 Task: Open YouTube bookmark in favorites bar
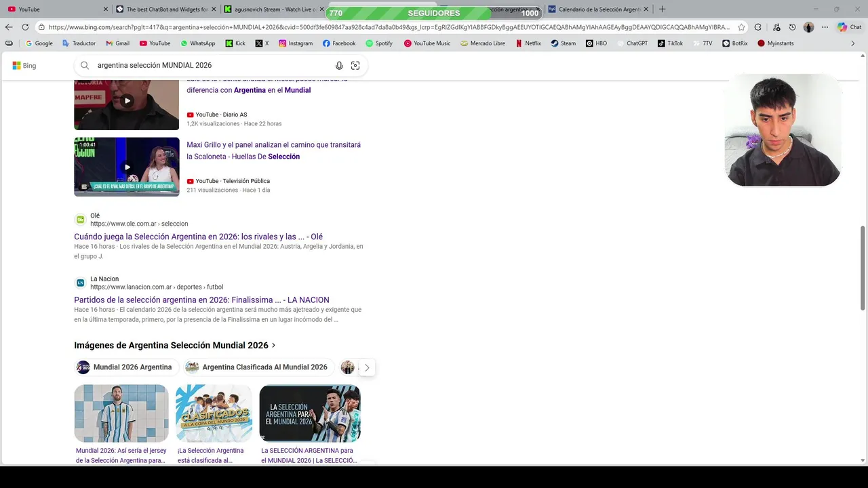155,43
